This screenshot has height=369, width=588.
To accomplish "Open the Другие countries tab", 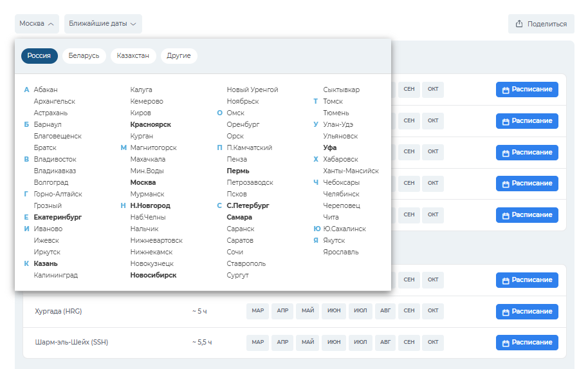I will point(179,55).
